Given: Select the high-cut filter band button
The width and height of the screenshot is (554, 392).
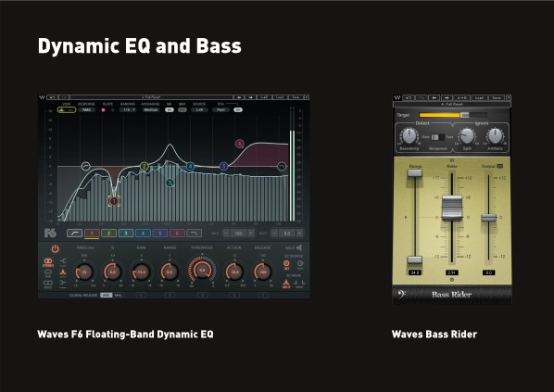Looking at the screenshot, I should pyautogui.click(x=194, y=234).
